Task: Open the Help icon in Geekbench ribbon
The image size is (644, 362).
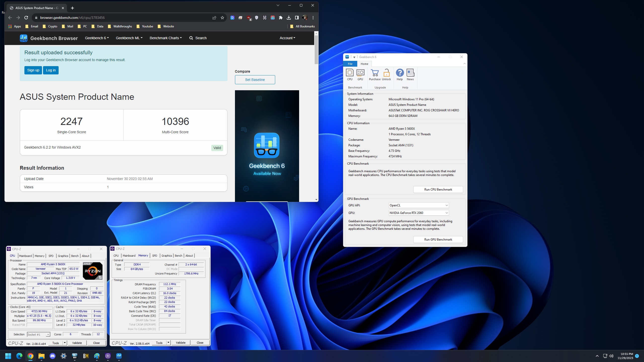Action: pos(400,75)
